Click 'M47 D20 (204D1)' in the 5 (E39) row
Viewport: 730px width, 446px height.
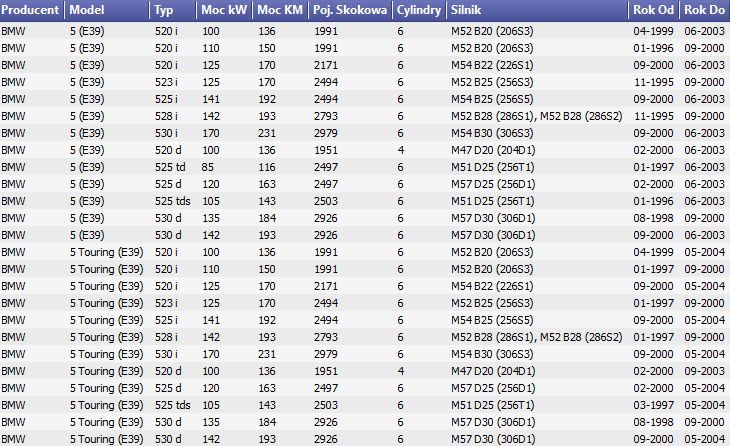493,150
